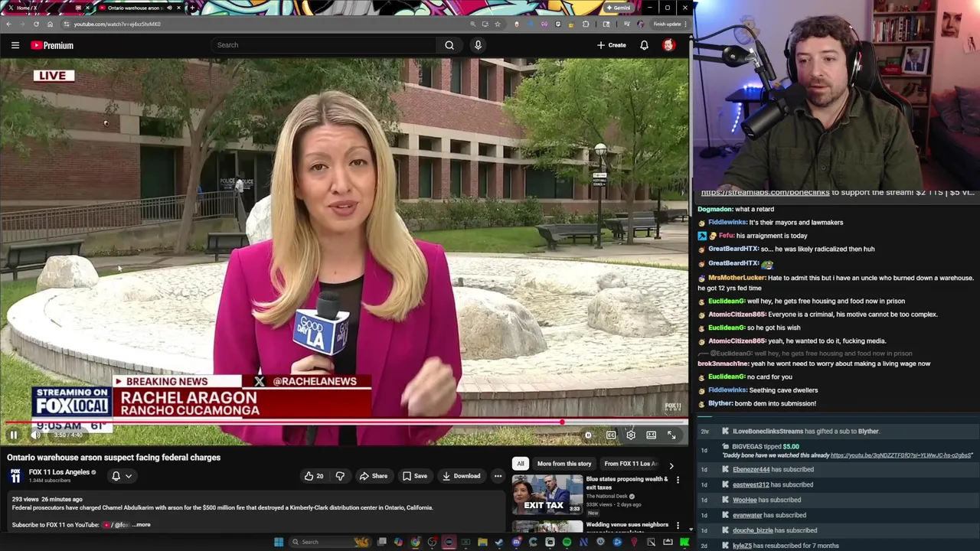
Task: Like the video with thumbs up
Action: pos(314,476)
